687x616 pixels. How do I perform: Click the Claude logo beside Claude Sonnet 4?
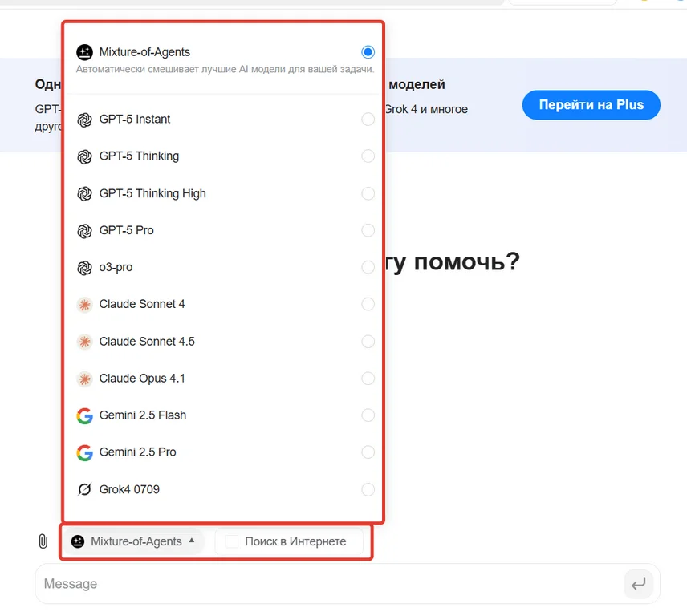point(84,305)
